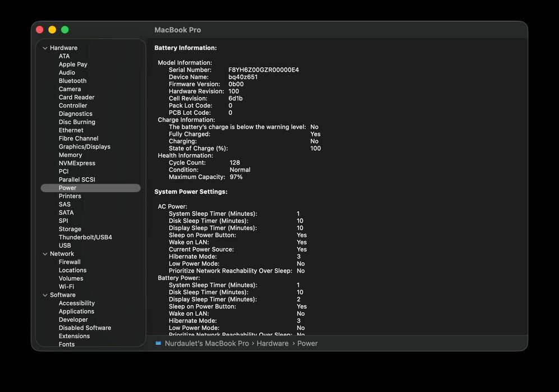Click the Software category label
This screenshot has width=559, height=392.
(62, 295)
